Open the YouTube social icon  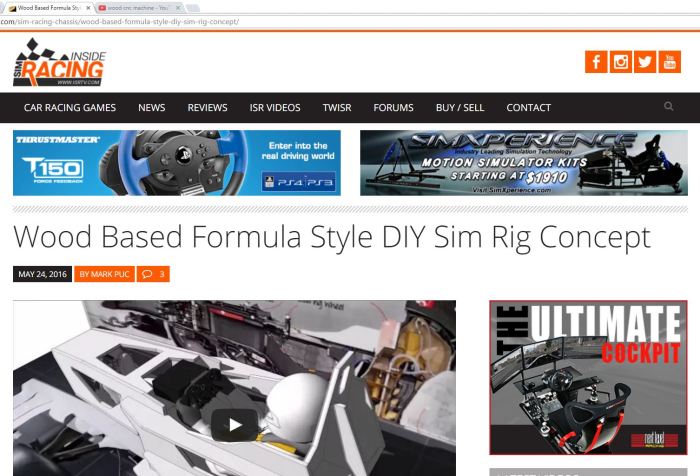[x=669, y=62]
